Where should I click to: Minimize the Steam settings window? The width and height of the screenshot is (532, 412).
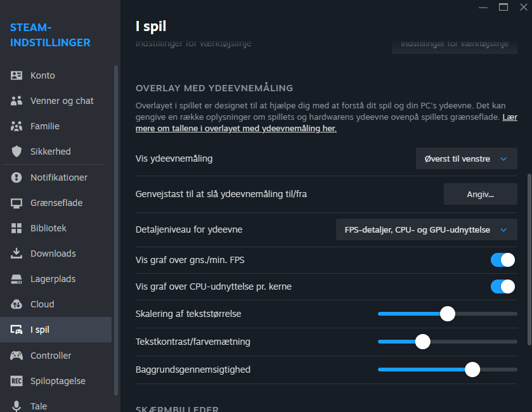click(x=483, y=7)
